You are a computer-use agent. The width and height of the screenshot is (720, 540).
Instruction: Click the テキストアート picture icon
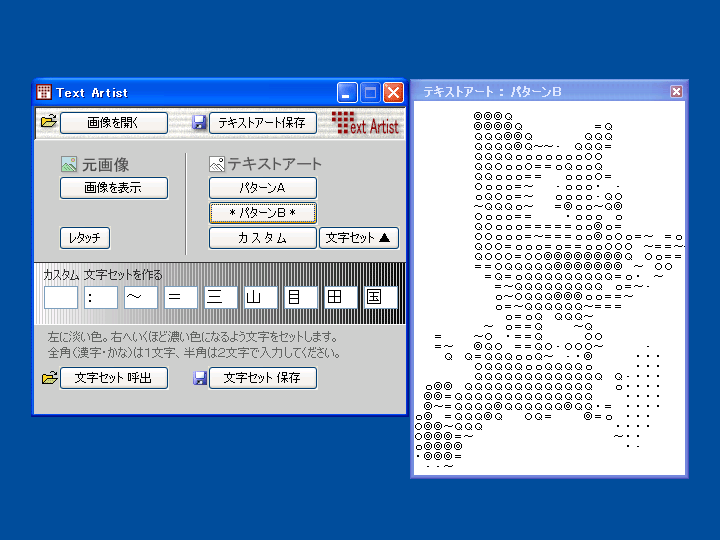tap(217, 164)
